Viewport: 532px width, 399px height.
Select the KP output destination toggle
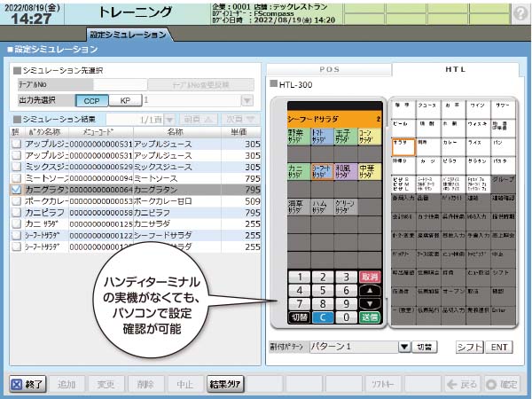[x=124, y=101]
